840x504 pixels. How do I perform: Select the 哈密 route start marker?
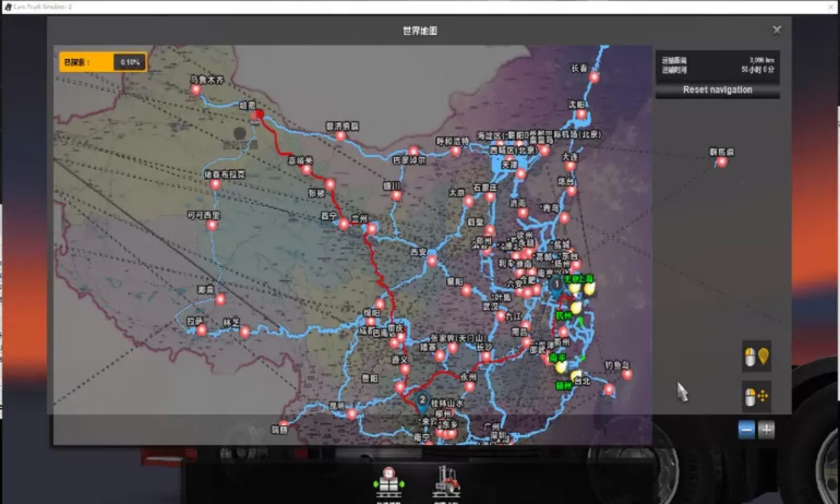point(257,115)
